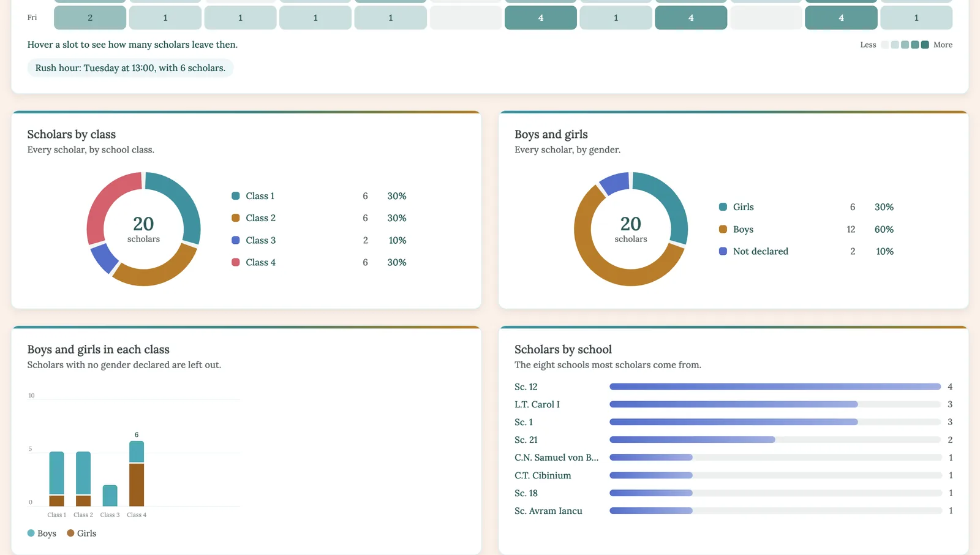Screen dimensions: 980x555
Task: Click the teal Class 1 legend swatch in Scholars by class
Action: point(235,196)
